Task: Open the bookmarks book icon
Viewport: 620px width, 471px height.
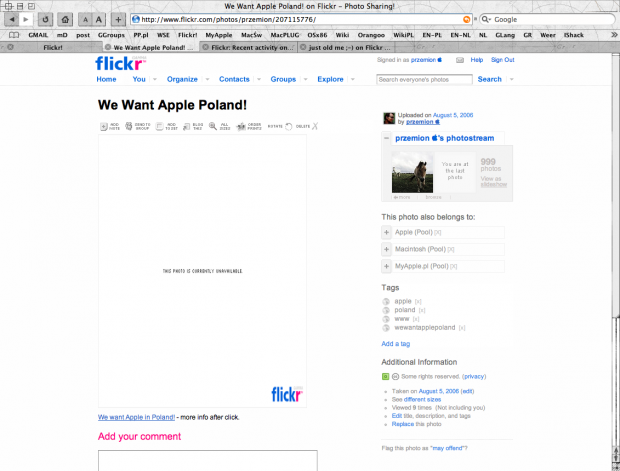Action: pyautogui.click(x=14, y=35)
